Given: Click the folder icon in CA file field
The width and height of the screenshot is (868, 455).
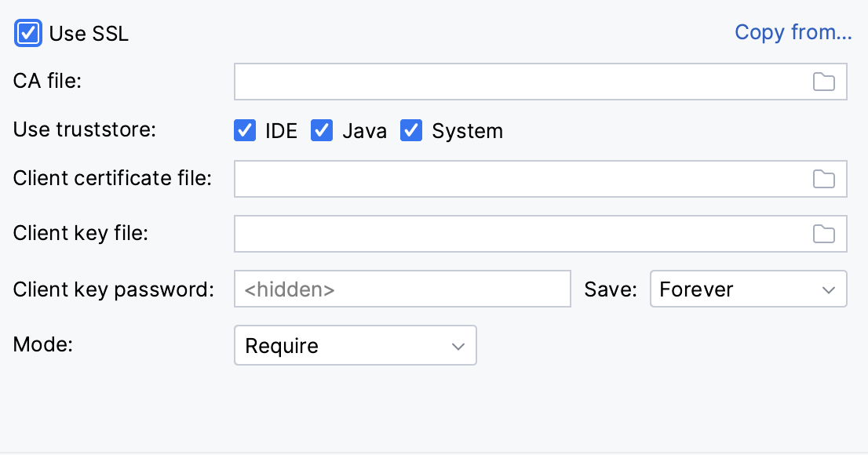Looking at the screenshot, I should coord(823,82).
